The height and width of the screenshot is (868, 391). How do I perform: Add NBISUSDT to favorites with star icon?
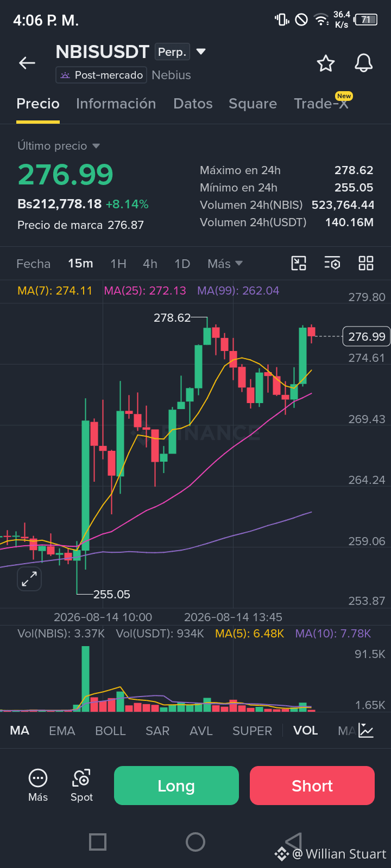326,63
